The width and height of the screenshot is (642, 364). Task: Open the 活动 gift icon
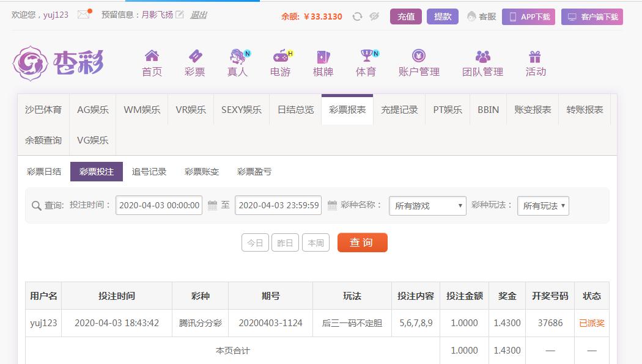(535, 57)
